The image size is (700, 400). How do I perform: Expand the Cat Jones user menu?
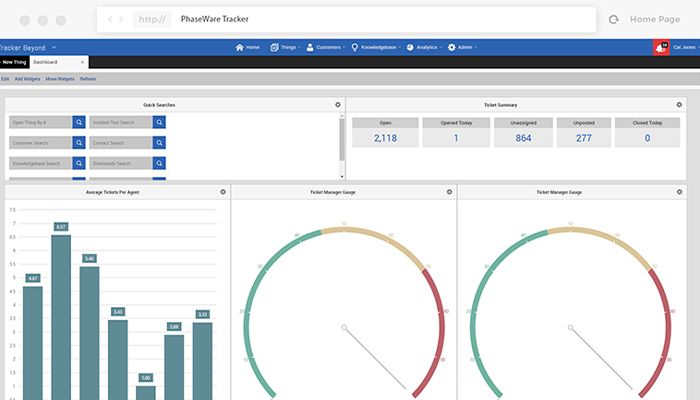686,47
